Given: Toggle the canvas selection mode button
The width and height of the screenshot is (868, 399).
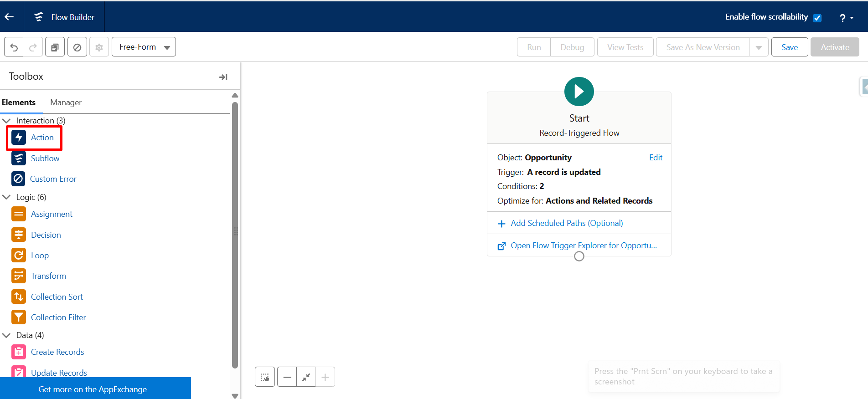Looking at the screenshot, I should point(265,377).
